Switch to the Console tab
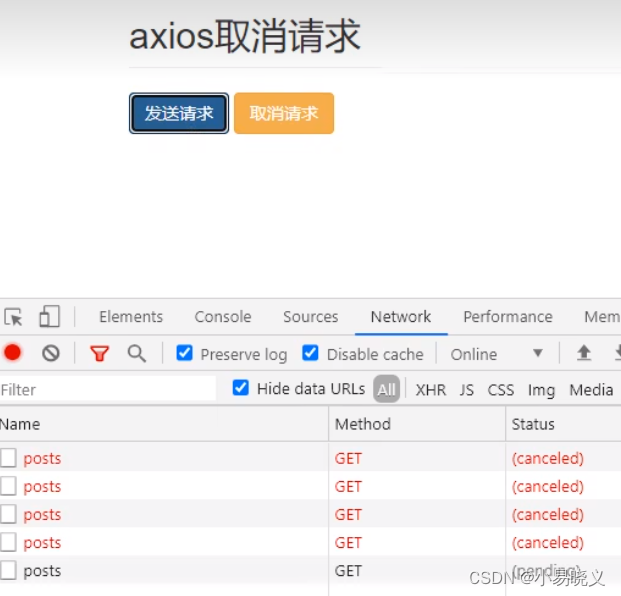Image resolution: width=621 pixels, height=596 pixels. tap(223, 317)
